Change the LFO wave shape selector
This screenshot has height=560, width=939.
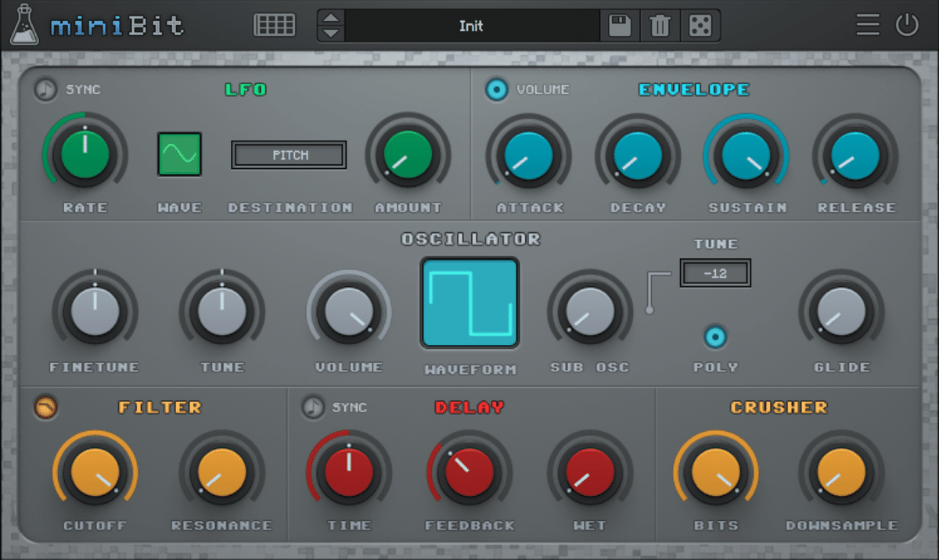click(x=180, y=153)
